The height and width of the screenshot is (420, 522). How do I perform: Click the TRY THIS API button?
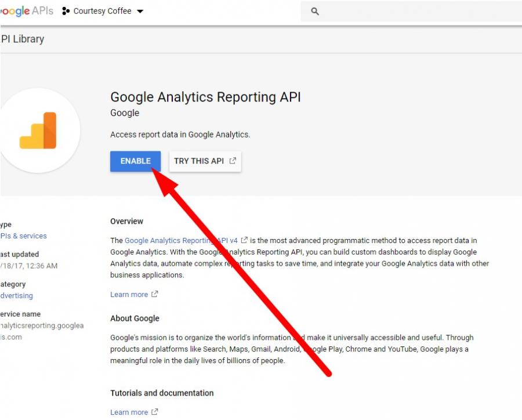pos(200,161)
